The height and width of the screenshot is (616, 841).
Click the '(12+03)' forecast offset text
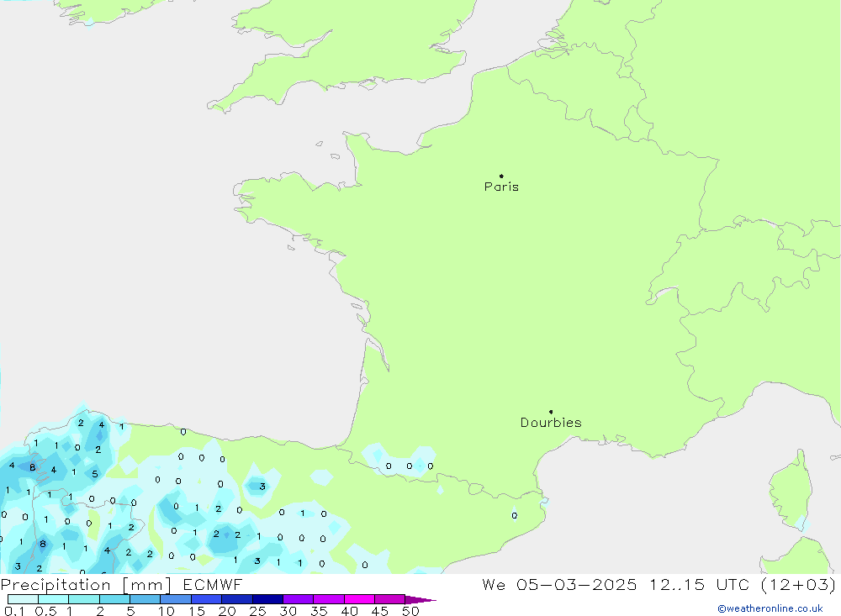(798, 584)
